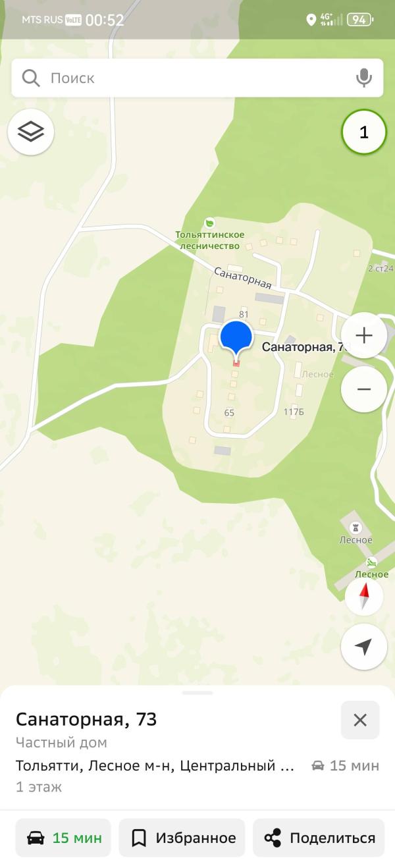Type in the Поиск search field
This screenshot has height=868, width=395.
tap(197, 78)
